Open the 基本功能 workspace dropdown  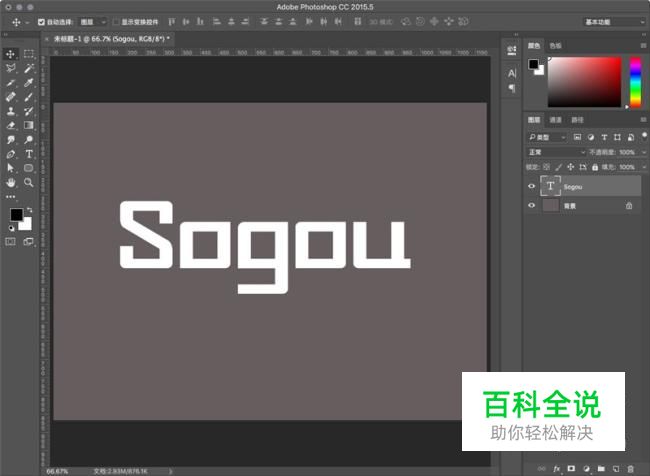pos(614,21)
